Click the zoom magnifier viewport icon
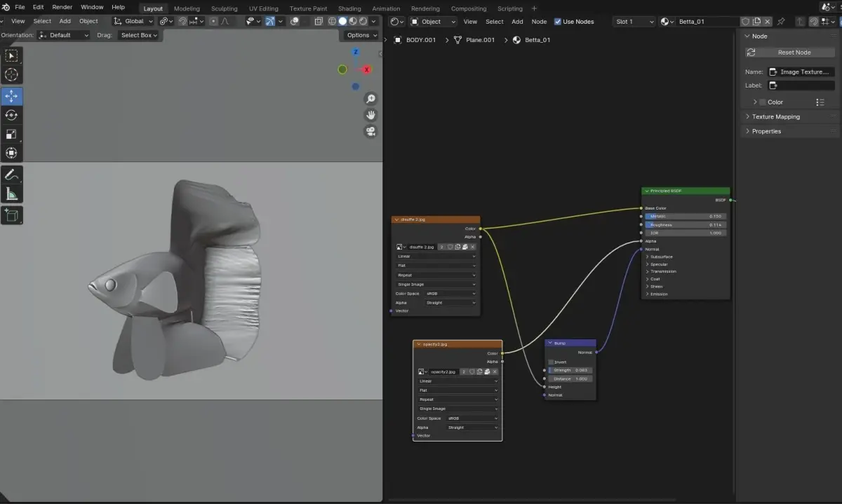 (370, 99)
